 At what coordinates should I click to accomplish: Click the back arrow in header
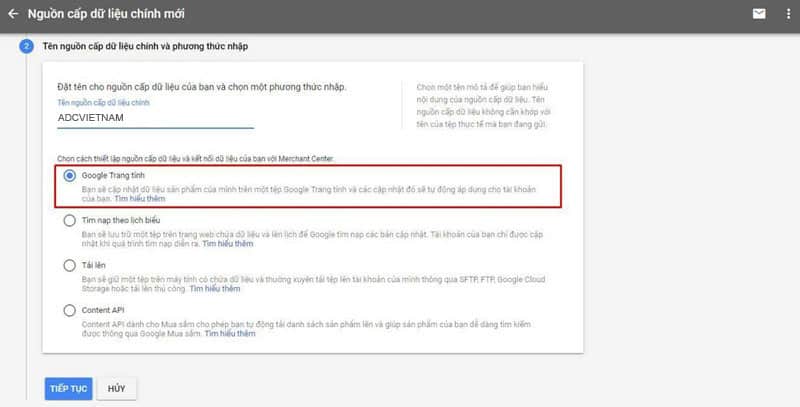point(12,15)
